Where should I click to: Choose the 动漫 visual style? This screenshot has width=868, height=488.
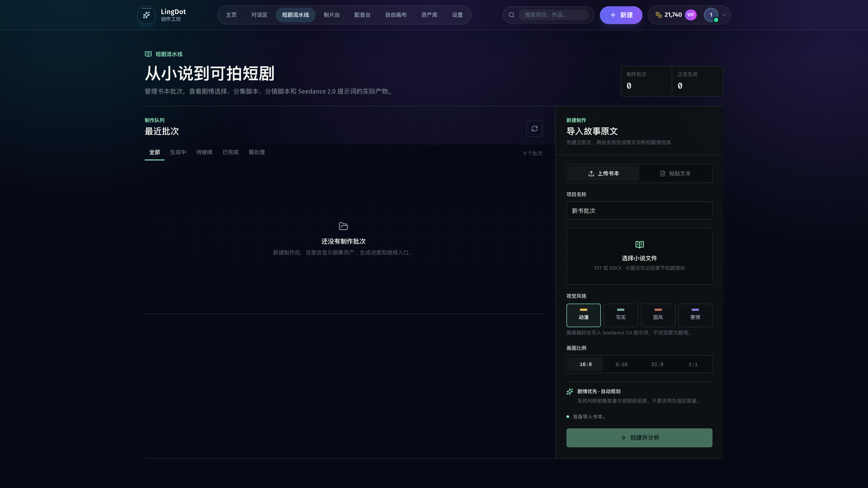pyautogui.click(x=583, y=315)
